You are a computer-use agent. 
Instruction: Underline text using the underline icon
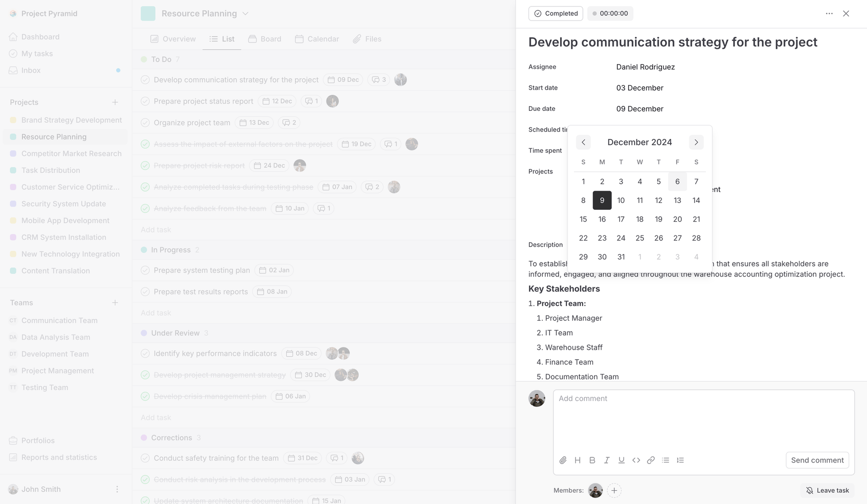(x=621, y=460)
